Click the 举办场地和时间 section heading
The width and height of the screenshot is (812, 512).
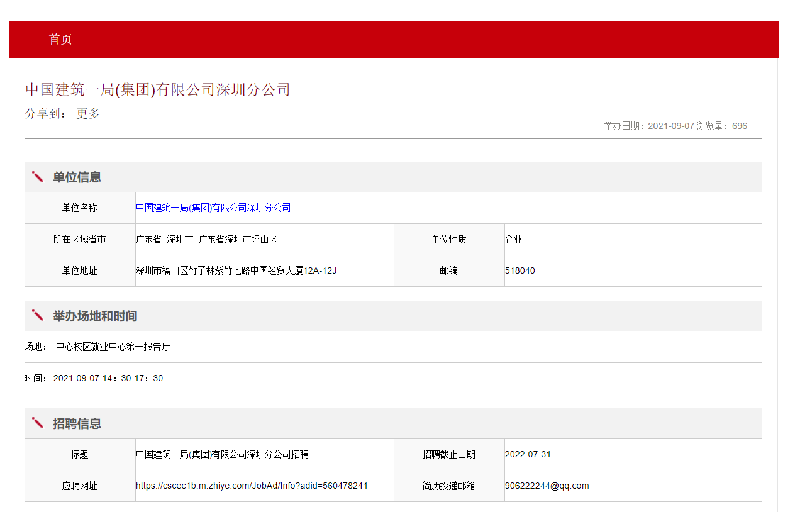pyautogui.click(x=95, y=316)
